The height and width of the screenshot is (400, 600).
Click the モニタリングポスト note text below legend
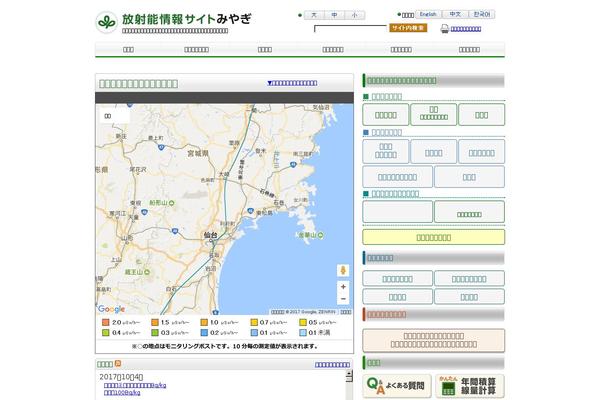[225, 346]
